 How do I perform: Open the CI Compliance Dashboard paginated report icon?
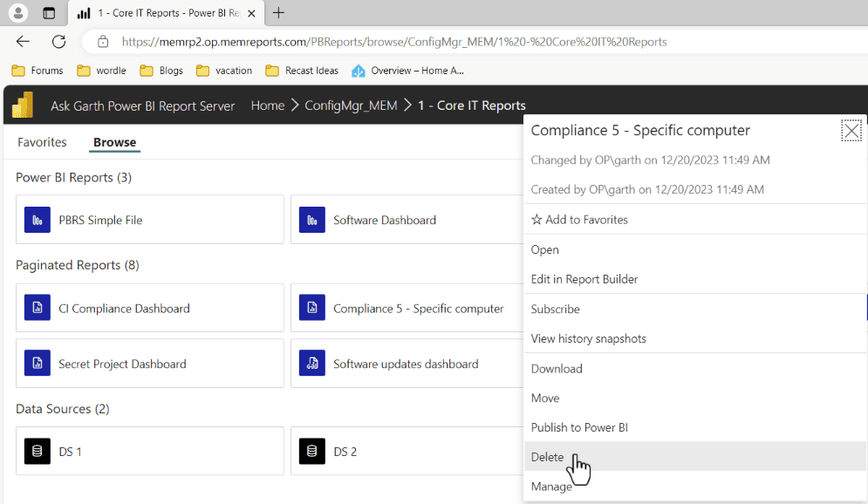click(x=38, y=308)
